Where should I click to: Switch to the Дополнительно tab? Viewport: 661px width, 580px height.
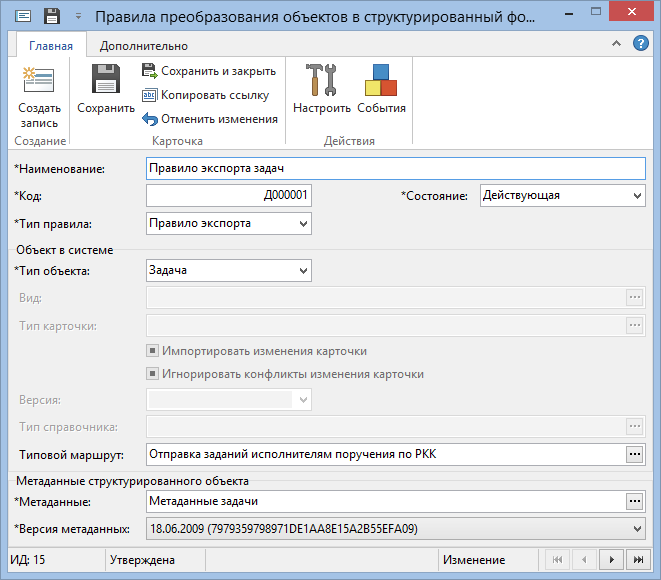pos(143,46)
